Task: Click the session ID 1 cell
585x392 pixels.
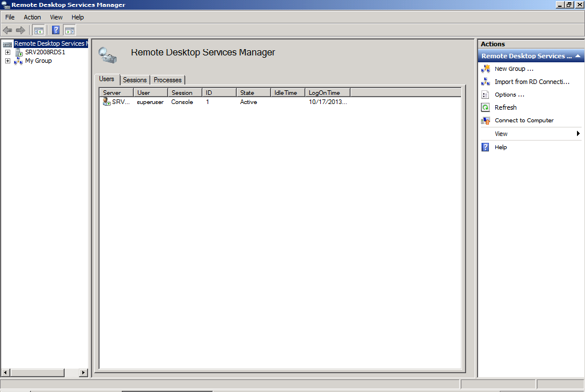Action: click(208, 102)
